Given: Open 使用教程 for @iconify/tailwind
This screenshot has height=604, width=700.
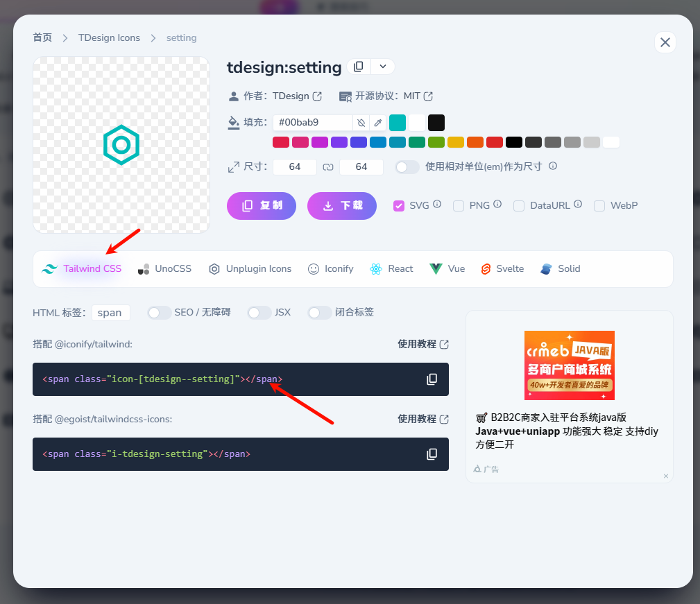Looking at the screenshot, I should tap(423, 344).
